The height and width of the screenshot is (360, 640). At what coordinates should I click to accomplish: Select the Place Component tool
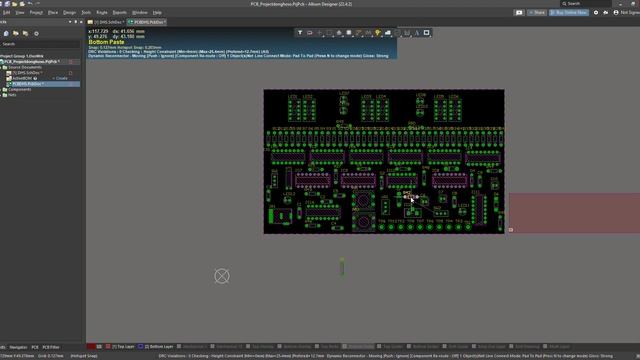tap(349, 33)
